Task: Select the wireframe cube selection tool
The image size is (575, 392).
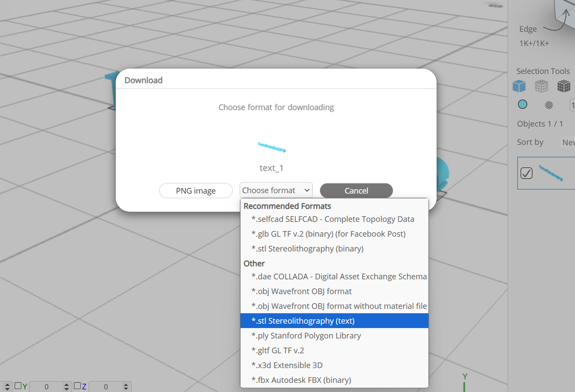Action: tap(541, 86)
